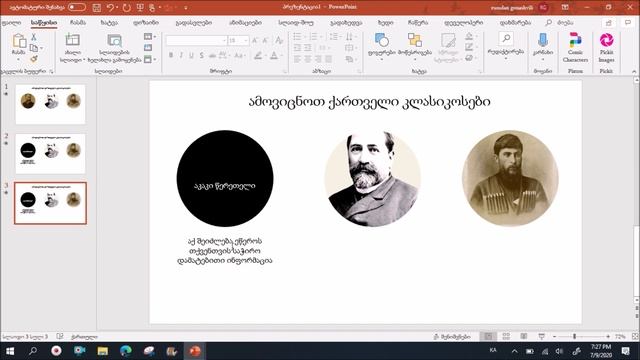
Task: Switch to Slide Sorter view
Action: coord(506,337)
